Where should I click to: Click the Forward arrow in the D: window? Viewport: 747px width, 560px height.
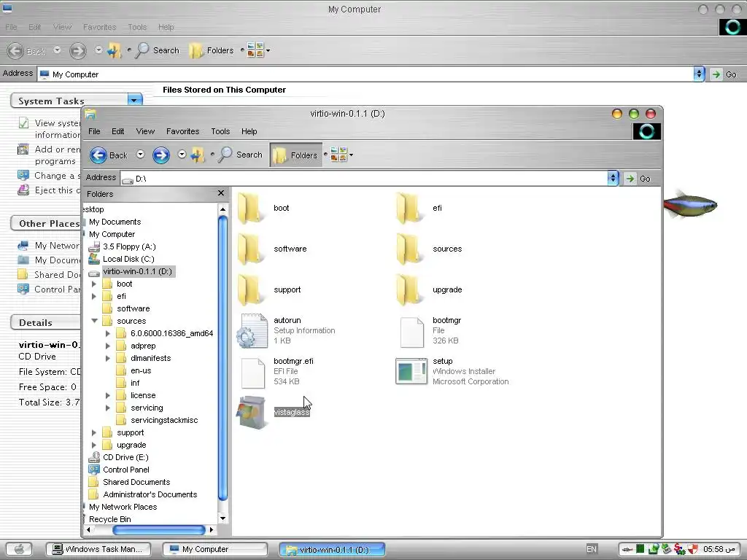pyautogui.click(x=161, y=155)
